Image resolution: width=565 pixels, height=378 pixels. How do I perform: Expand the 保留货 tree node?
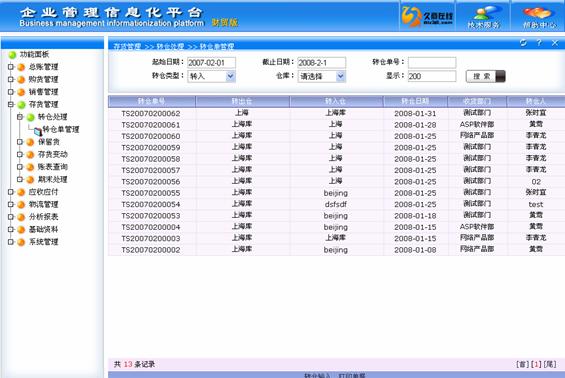[20, 142]
